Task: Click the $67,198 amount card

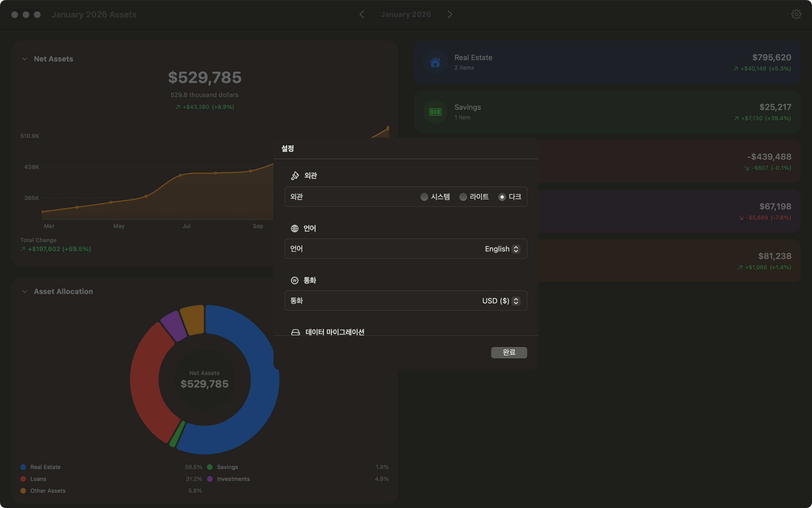Action: [669, 211]
